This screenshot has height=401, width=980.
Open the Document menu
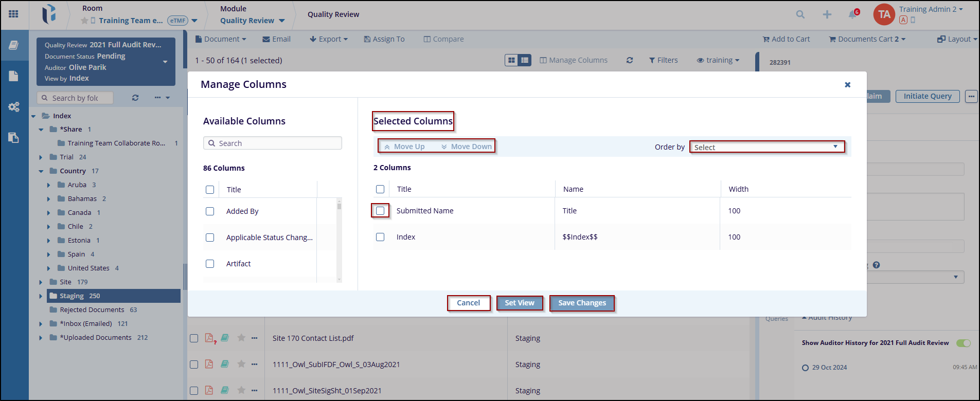(x=221, y=39)
